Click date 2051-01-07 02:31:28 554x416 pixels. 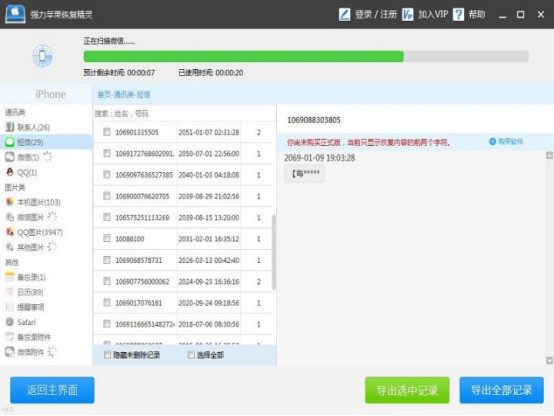point(208,132)
